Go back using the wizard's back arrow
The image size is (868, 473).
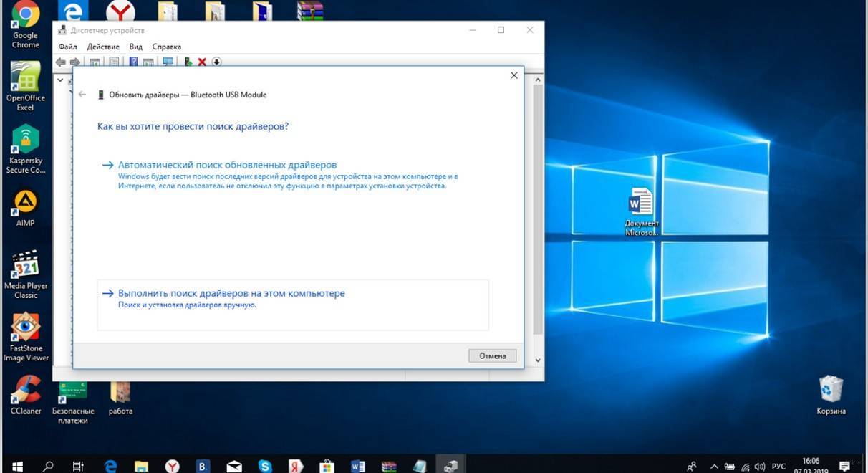[82, 95]
